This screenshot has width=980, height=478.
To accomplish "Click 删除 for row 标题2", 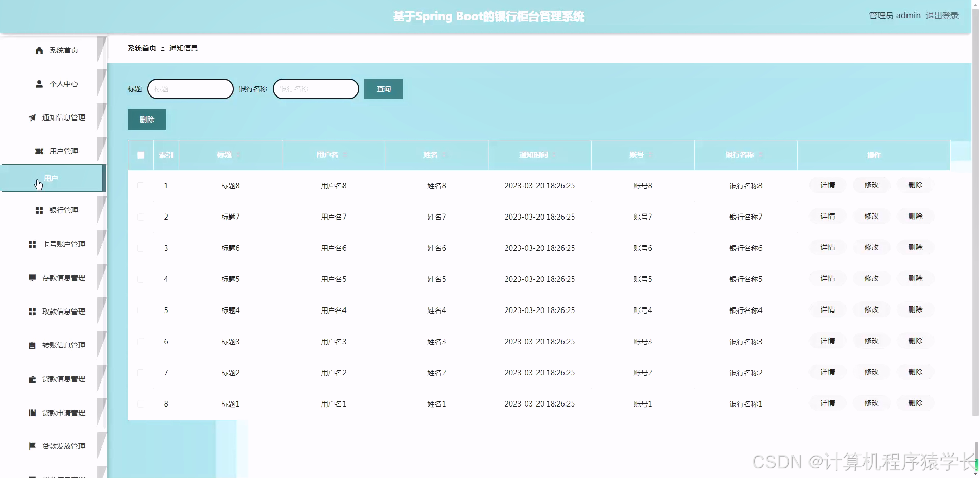I will 915,372.
